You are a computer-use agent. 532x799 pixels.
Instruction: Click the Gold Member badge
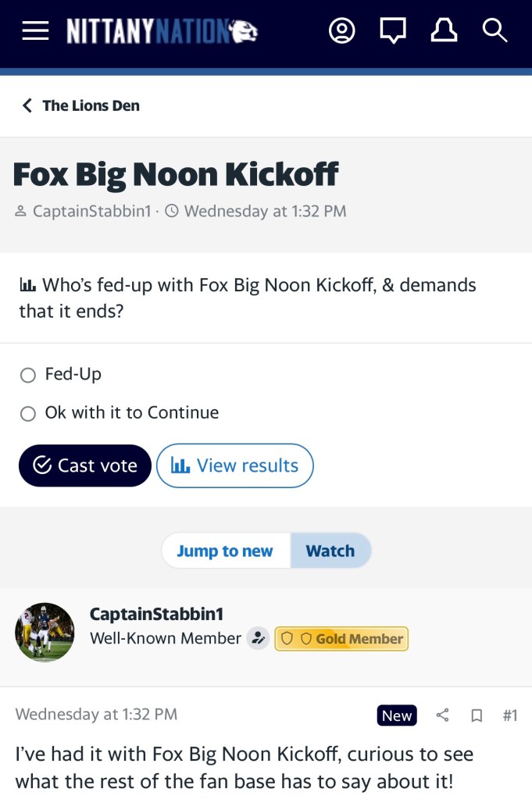(x=341, y=639)
